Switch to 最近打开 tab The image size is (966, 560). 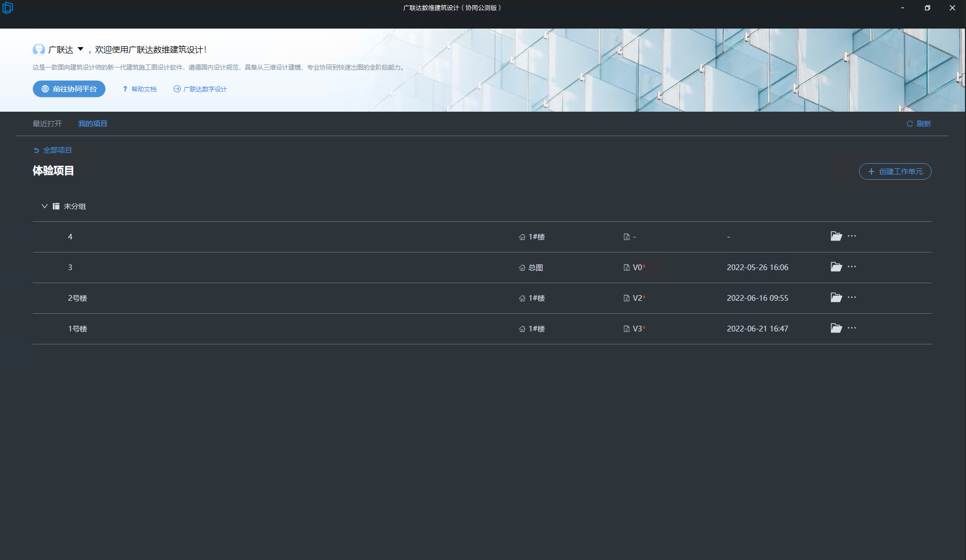tap(47, 124)
